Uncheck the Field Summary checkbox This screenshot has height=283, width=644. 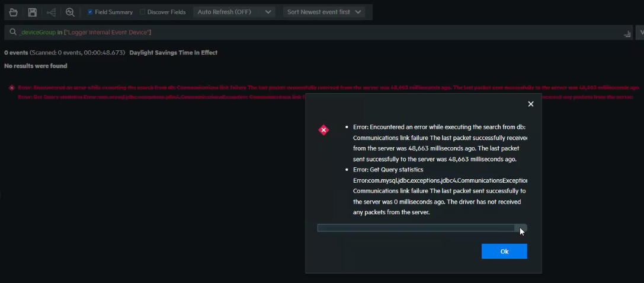pyautogui.click(x=90, y=12)
